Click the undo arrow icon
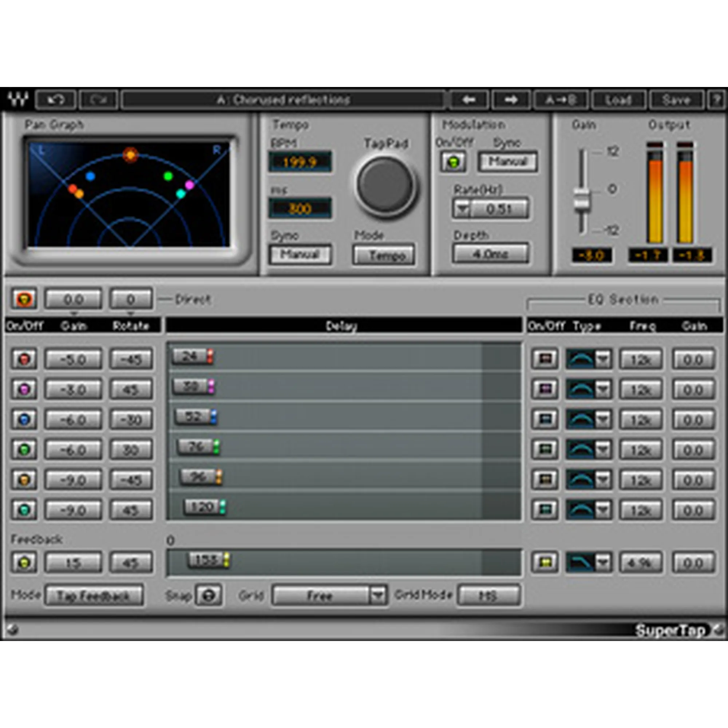Viewport: 728px width, 728px height. (x=56, y=100)
